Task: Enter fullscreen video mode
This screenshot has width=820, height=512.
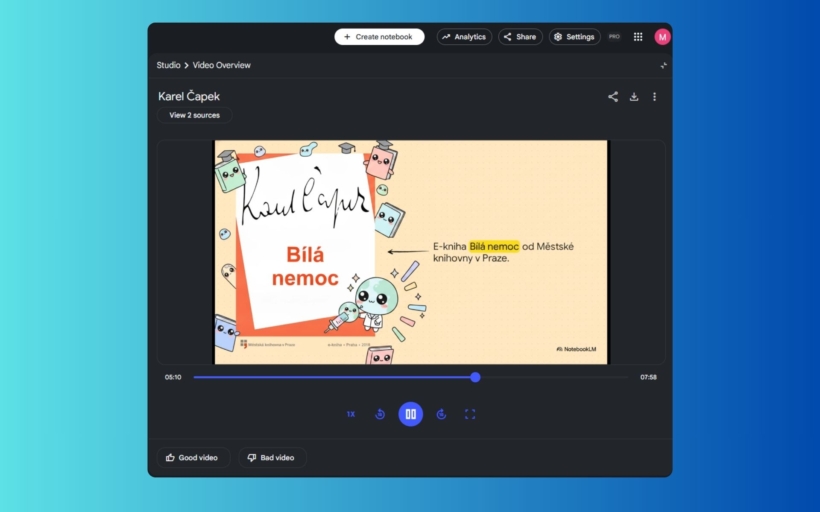Action: [470, 414]
